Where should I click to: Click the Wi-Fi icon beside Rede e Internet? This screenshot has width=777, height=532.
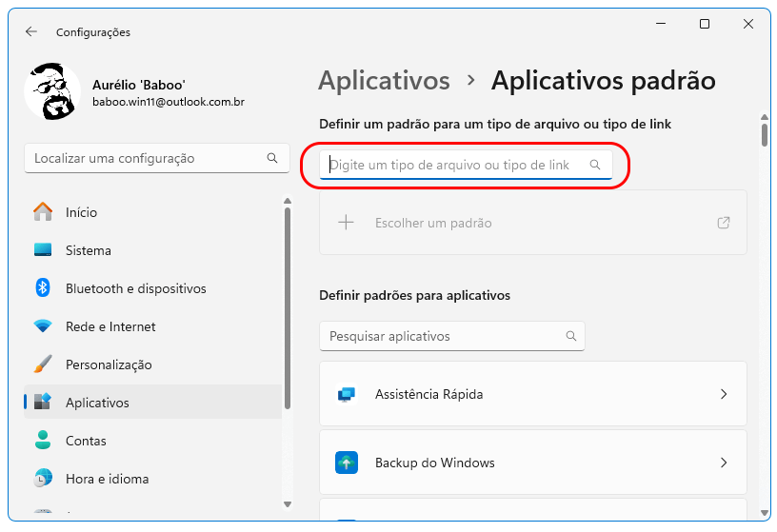(43, 325)
